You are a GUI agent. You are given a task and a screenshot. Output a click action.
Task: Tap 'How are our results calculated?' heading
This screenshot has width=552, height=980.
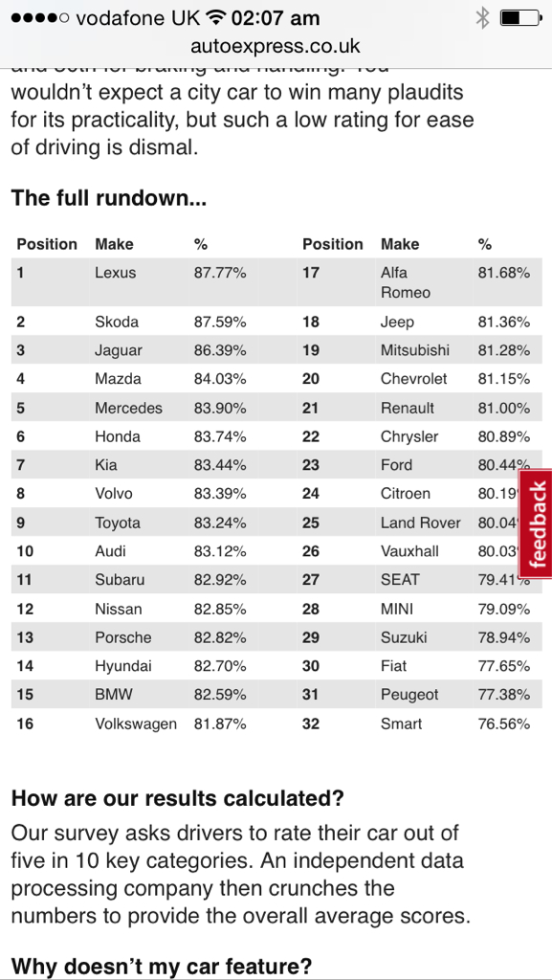coord(178,798)
